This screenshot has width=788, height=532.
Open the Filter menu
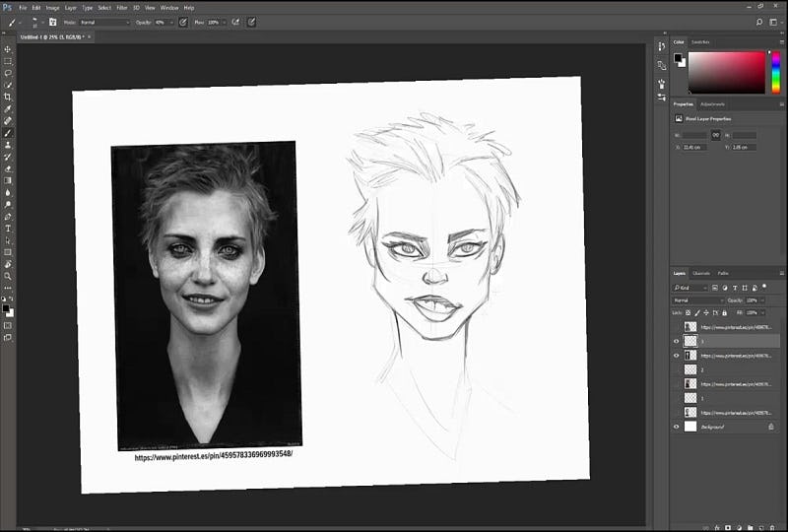point(122,8)
